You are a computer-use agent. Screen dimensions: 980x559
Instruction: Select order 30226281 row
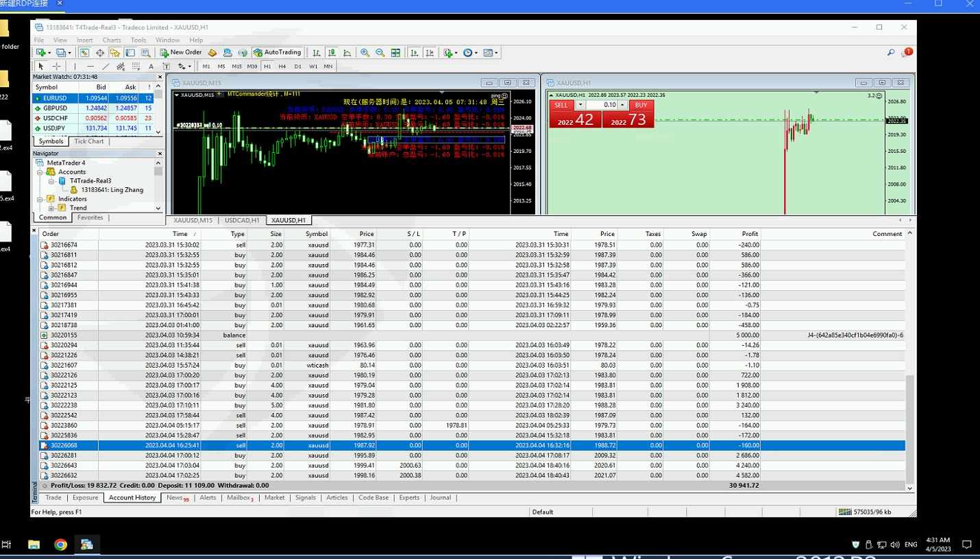471,455
